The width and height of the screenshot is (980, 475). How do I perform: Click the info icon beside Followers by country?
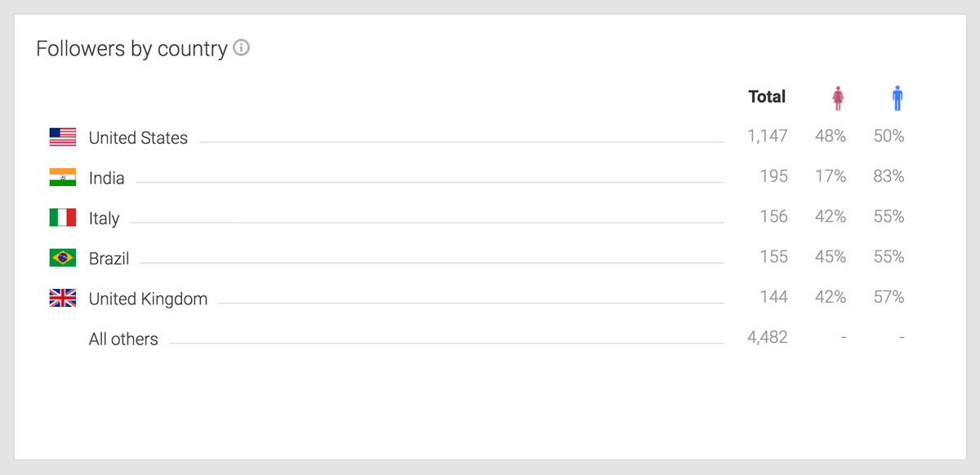(x=241, y=48)
